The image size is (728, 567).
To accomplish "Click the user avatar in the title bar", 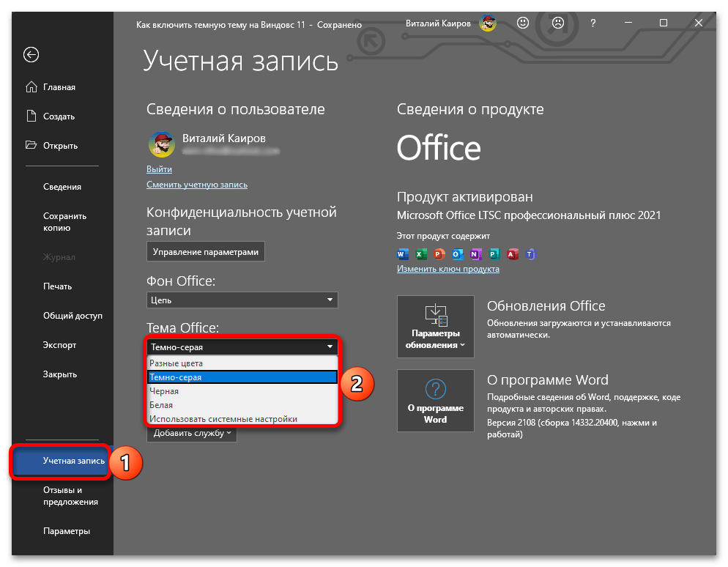I will [488, 23].
